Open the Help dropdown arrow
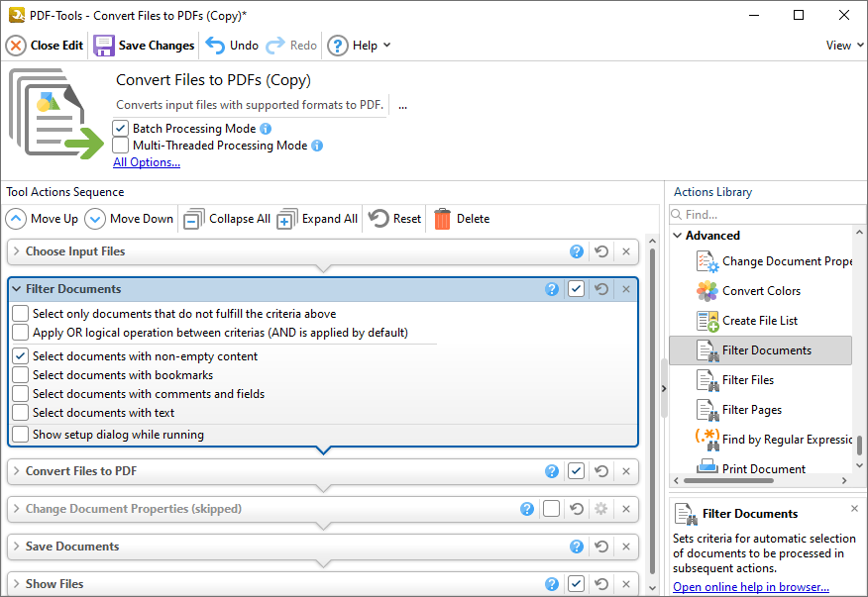This screenshot has height=597, width=868. point(386,46)
